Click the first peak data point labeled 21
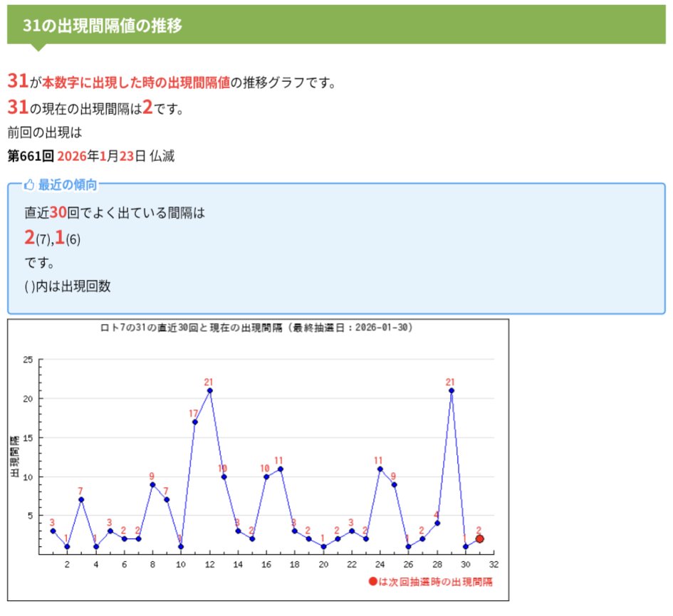The height and width of the screenshot is (616, 673). (x=210, y=391)
